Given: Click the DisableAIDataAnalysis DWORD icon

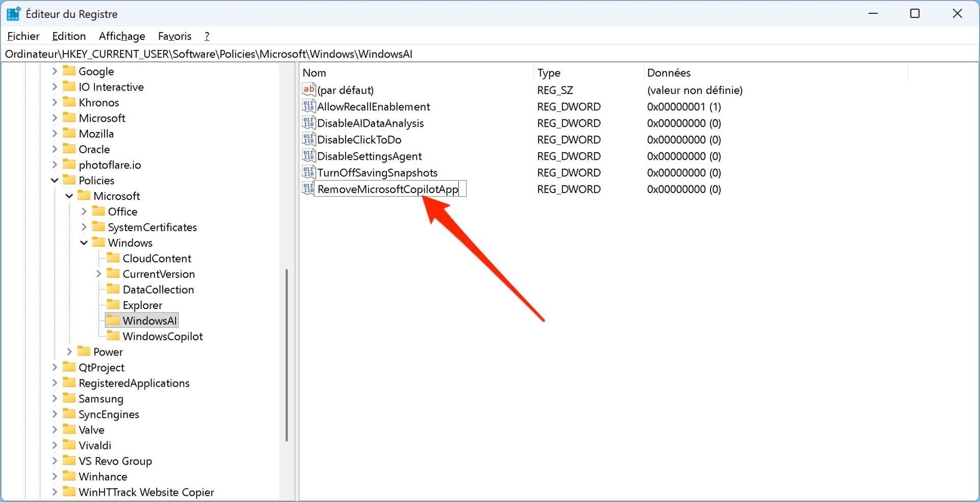Looking at the screenshot, I should [x=308, y=123].
